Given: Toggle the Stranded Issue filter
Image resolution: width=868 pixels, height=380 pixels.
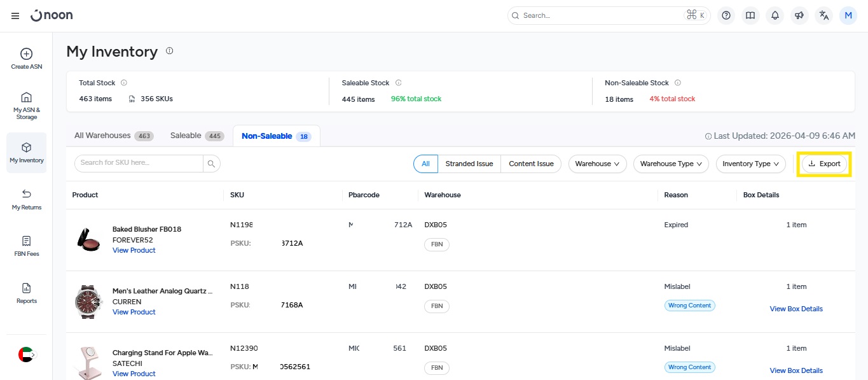Looking at the screenshot, I should click(469, 164).
